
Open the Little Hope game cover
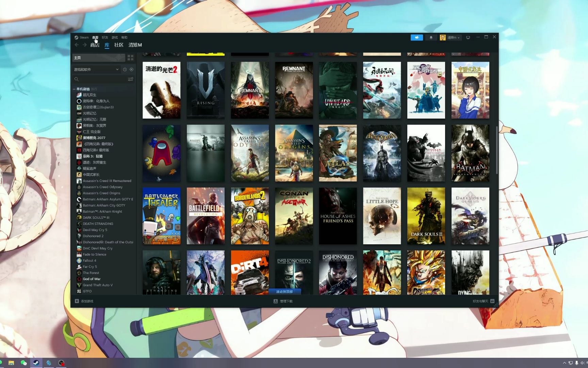(x=382, y=216)
